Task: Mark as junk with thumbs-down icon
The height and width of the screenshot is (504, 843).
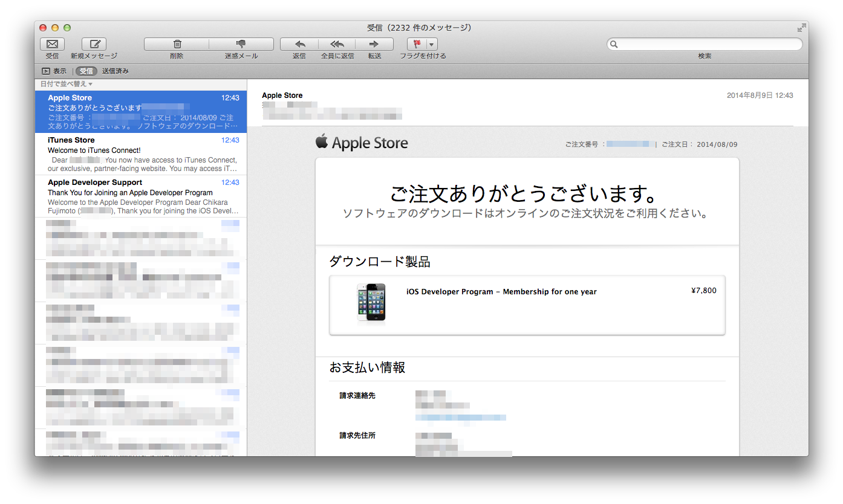Action: coord(241,44)
